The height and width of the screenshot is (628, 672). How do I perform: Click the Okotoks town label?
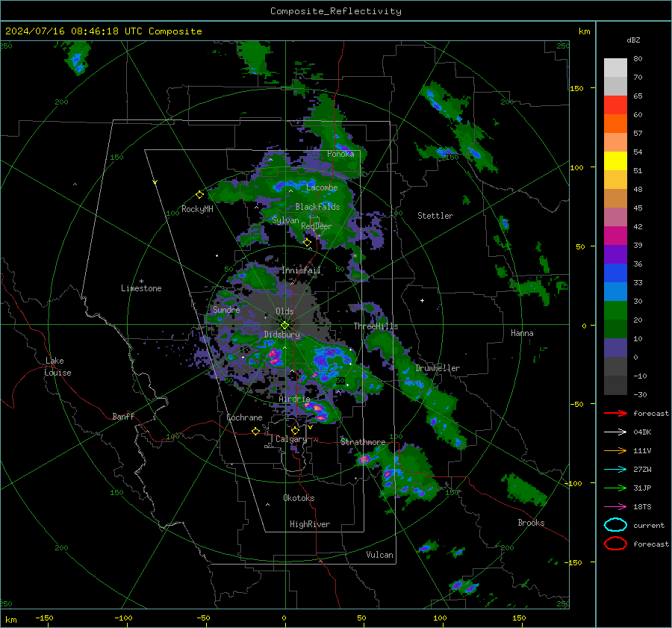pyautogui.click(x=299, y=497)
